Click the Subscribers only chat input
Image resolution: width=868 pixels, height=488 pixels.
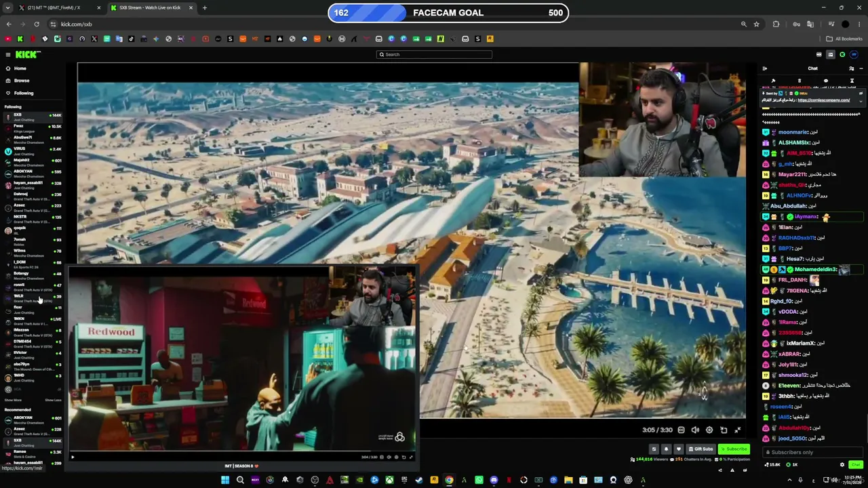pos(813,452)
